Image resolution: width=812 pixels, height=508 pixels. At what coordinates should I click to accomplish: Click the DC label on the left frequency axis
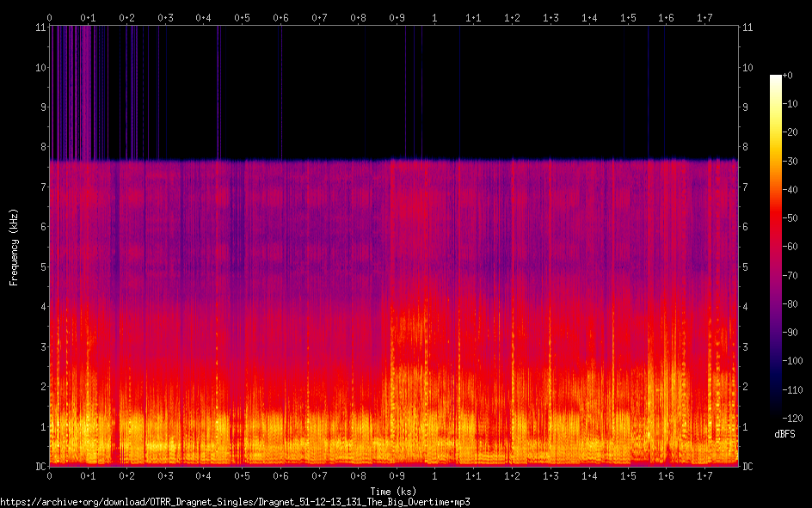pyautogui.click(x=39, y=467)
